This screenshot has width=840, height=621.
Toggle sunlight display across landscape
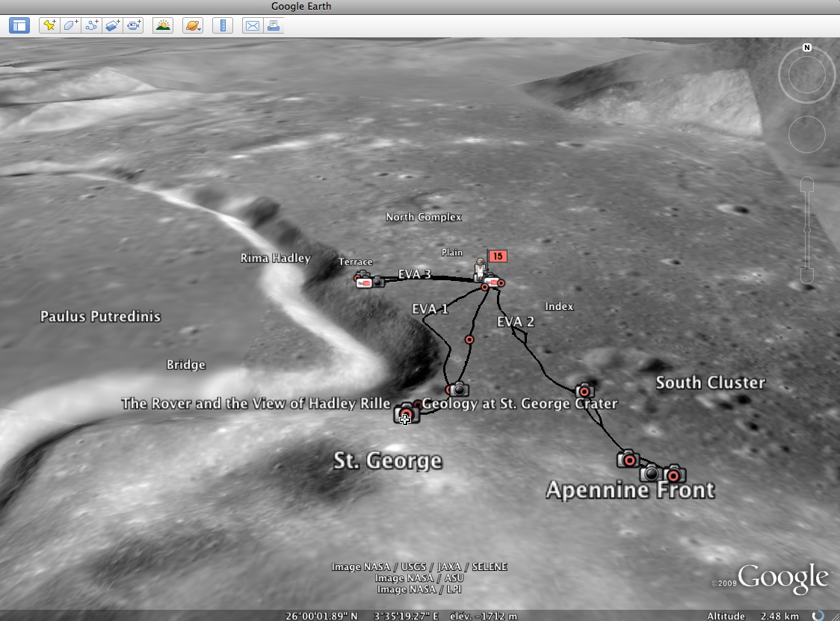[162, 25]
